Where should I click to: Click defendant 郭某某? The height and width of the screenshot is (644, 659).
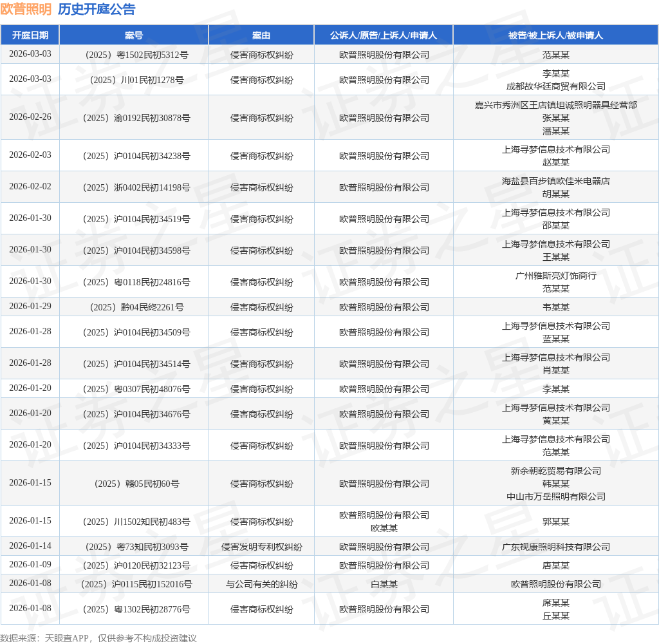[x=555, y=522]
